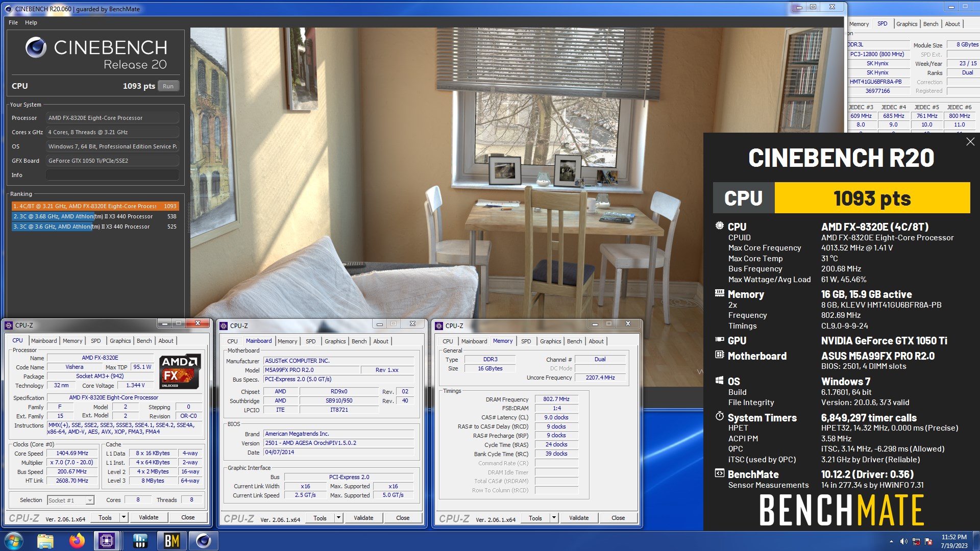This screenshot has width=980, height=551.
Task: Select the FX-8320E ranking entry scoring 1093
Action: click(x=95, y=206)
